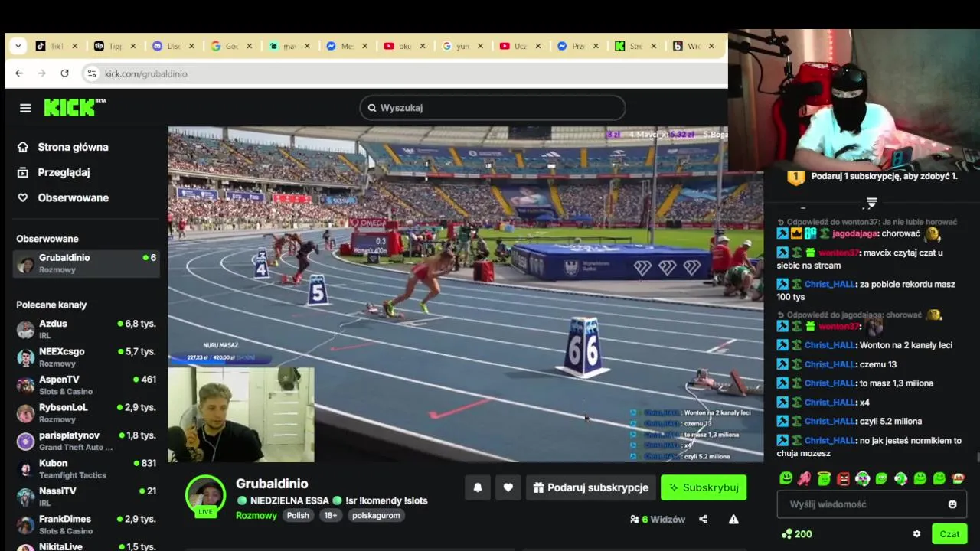Follow channel with the heart icon button
This screenshot has height=551, width=980.
pos(508,487)
